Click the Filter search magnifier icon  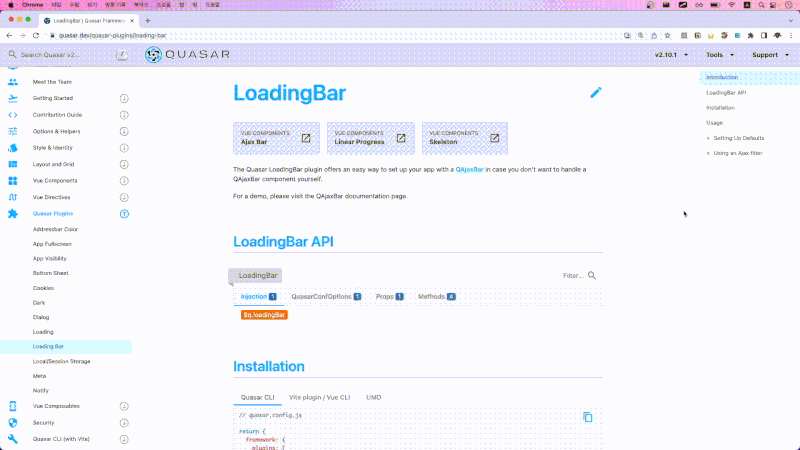tap(592, 276)
